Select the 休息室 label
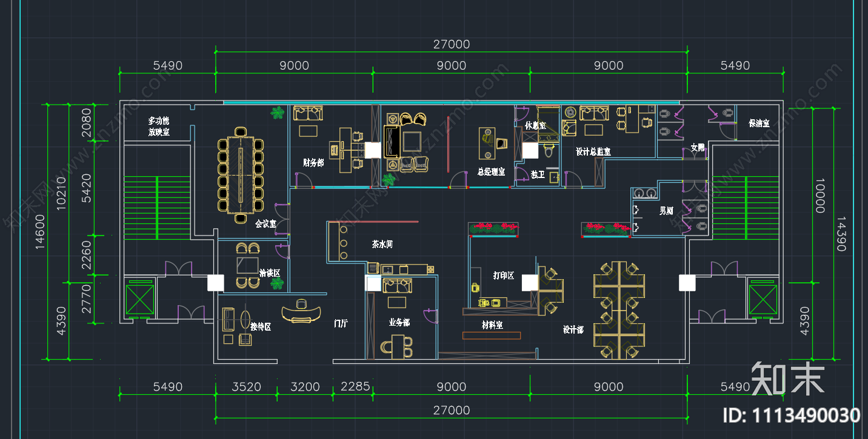Screen dimensions: 868x439 [x=535, y=125]
